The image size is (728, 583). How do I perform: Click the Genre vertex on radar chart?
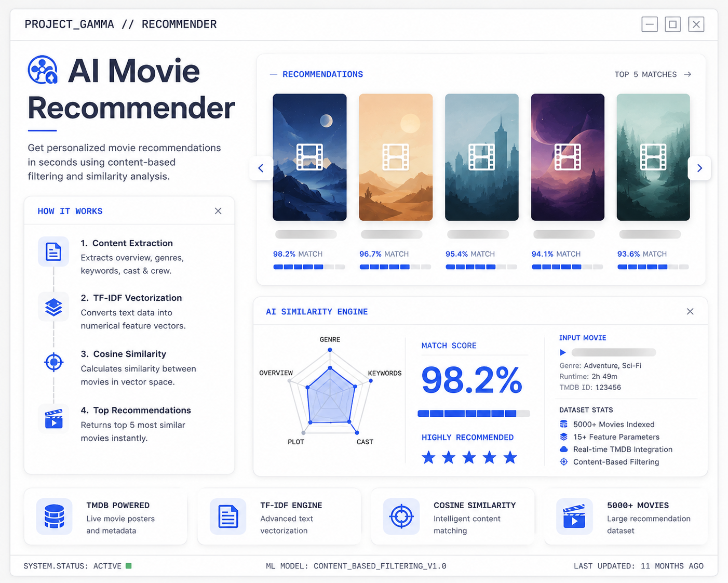tap(330, 350)
